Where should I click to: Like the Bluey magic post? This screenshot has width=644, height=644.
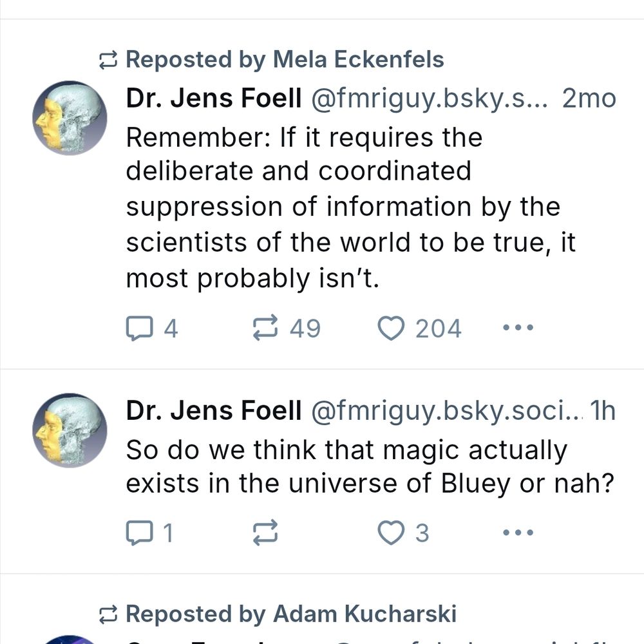pyautogui.click(x=403, y=533)
